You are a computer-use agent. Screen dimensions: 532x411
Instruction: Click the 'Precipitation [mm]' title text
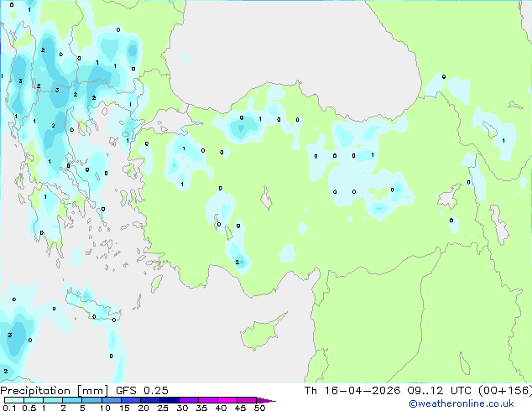click(55, 391)
